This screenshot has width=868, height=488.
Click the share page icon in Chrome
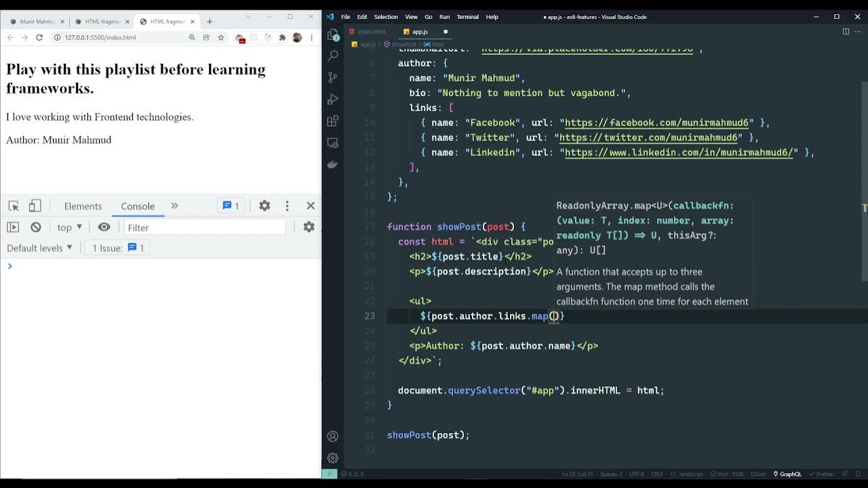click(207, 37)
